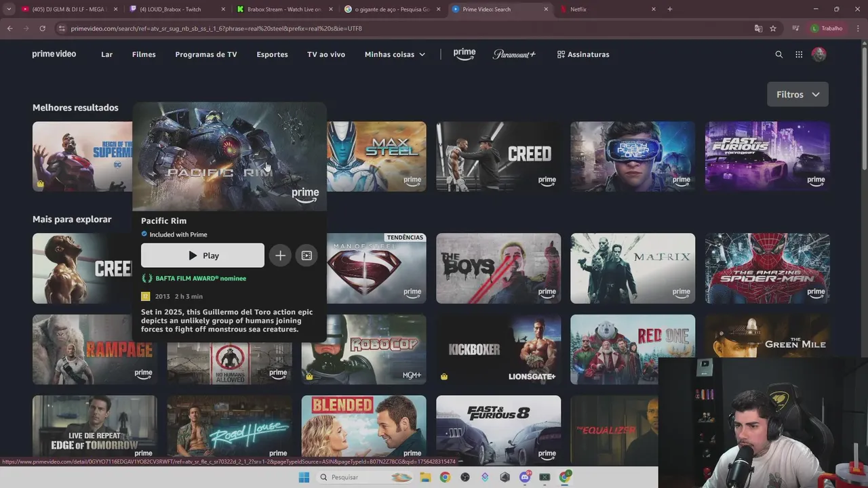The width and height of the screenshot is (868, 488).
Task: Open the Trabalho Chrome profile chip
Action: tap(827, 28)
